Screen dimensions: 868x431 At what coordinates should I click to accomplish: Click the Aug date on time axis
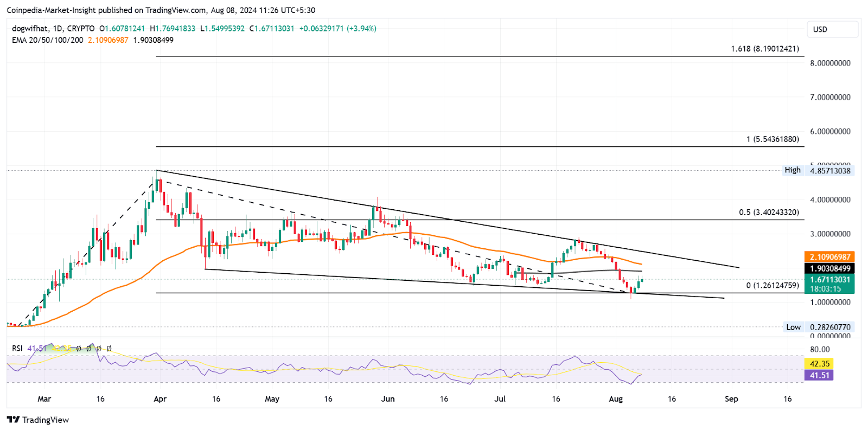pyautogui.click(x=616, y=399)
